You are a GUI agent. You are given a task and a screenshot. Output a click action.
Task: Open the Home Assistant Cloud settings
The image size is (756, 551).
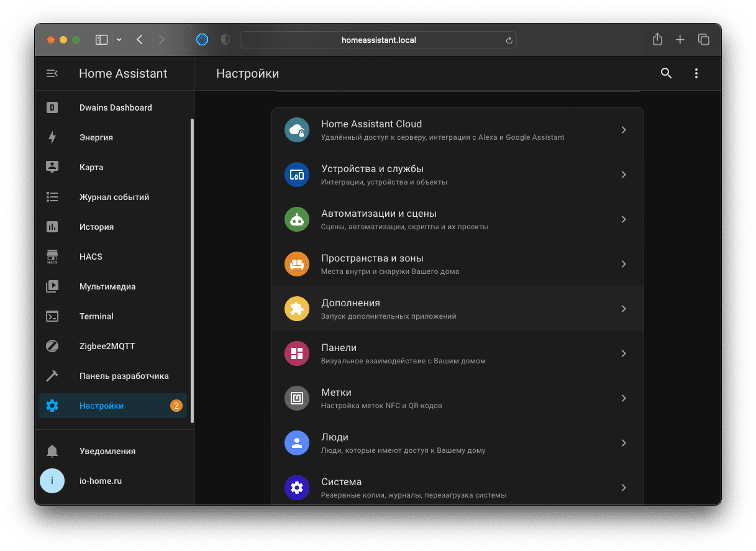click(458, 130)
